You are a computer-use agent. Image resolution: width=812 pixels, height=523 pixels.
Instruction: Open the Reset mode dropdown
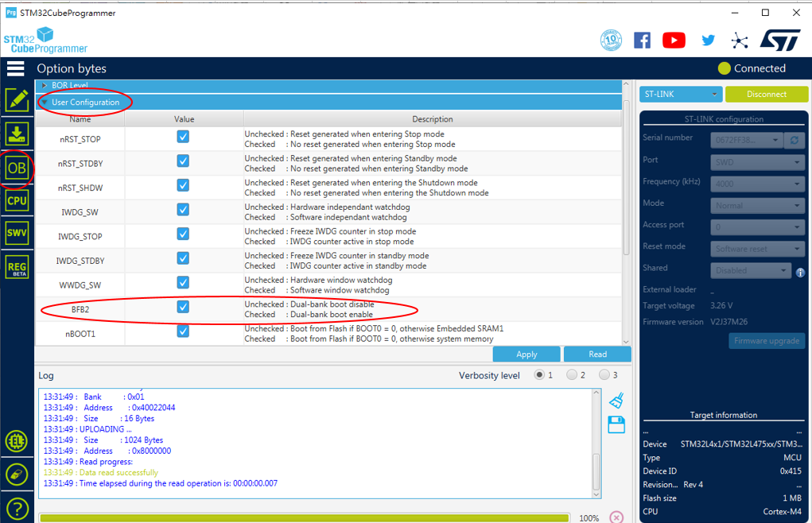coord(757,249)
